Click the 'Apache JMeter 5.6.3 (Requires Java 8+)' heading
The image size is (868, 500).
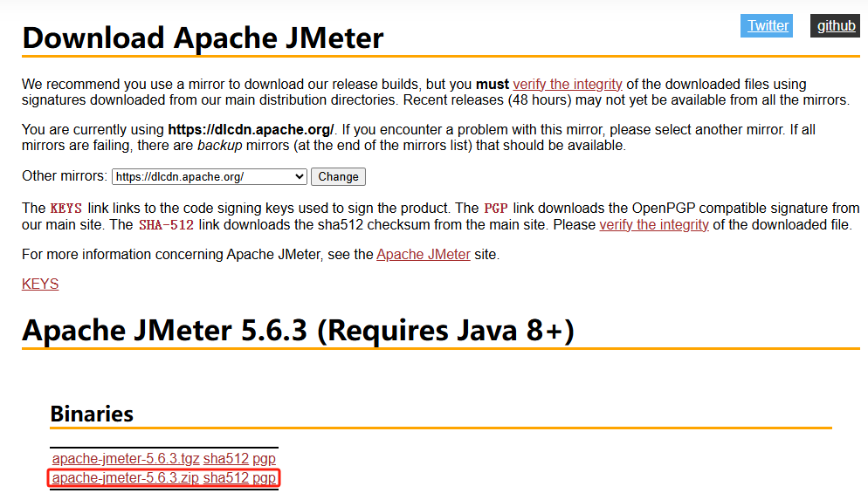click(x=298, y=331)
